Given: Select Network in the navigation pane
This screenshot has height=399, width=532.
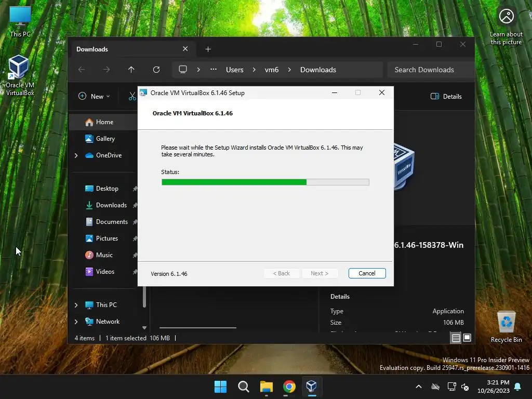Looking at the screenshot, I should [108, 321].
